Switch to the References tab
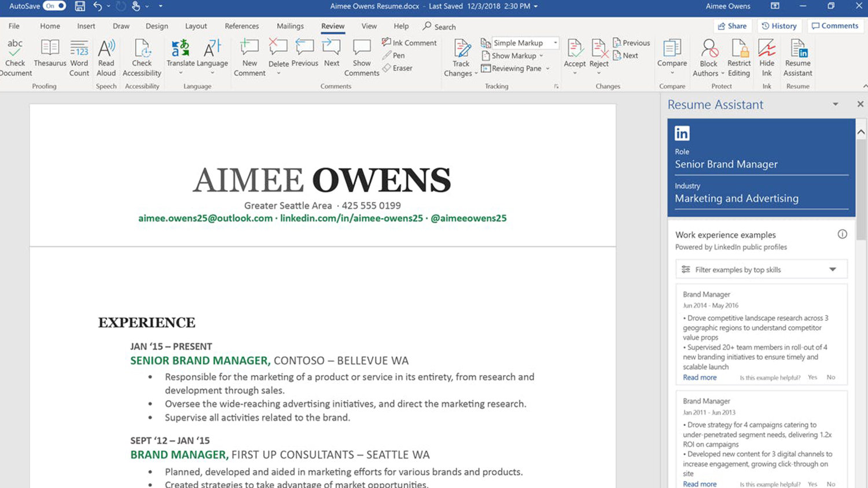 point(241,26)
